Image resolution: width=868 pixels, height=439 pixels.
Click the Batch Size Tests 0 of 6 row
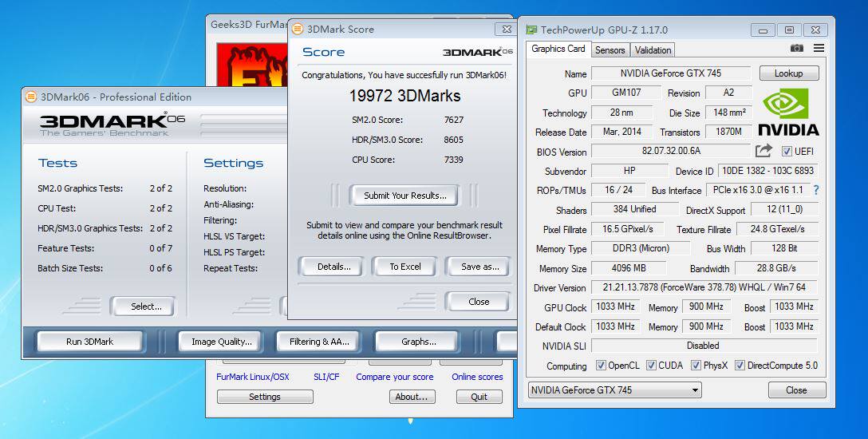point(105,268)
